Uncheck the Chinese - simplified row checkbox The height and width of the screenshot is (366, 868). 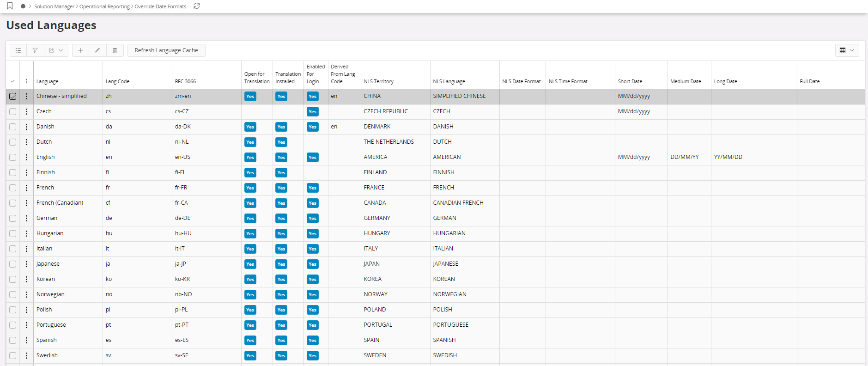(12, 97)
